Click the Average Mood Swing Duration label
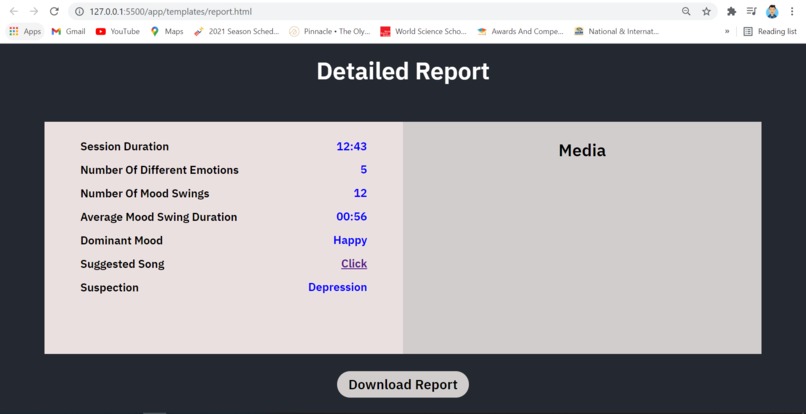The image size is (806, 414). (x=159, y=217)
